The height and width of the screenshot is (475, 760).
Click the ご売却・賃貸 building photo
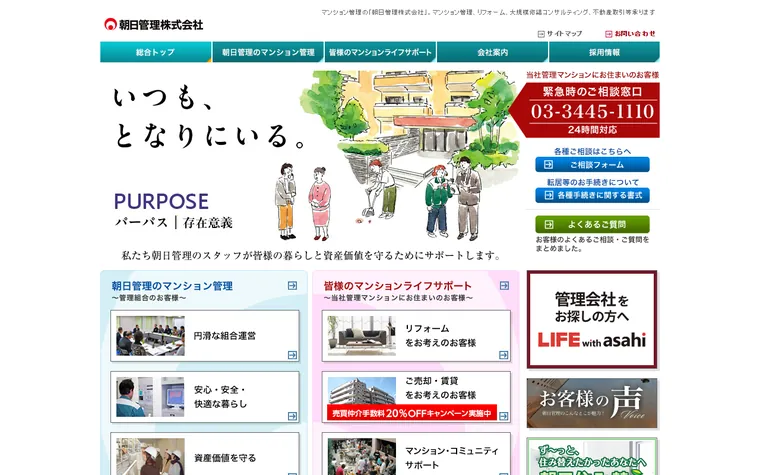(x=362, y=391)
